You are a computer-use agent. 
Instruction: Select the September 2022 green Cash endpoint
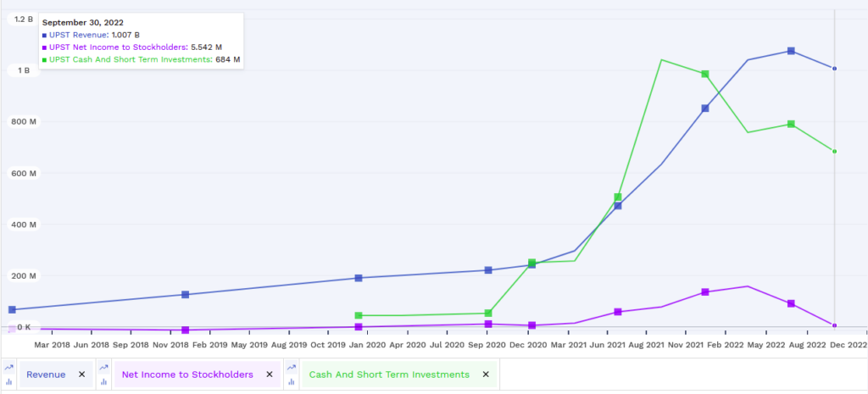click(834, 151)
